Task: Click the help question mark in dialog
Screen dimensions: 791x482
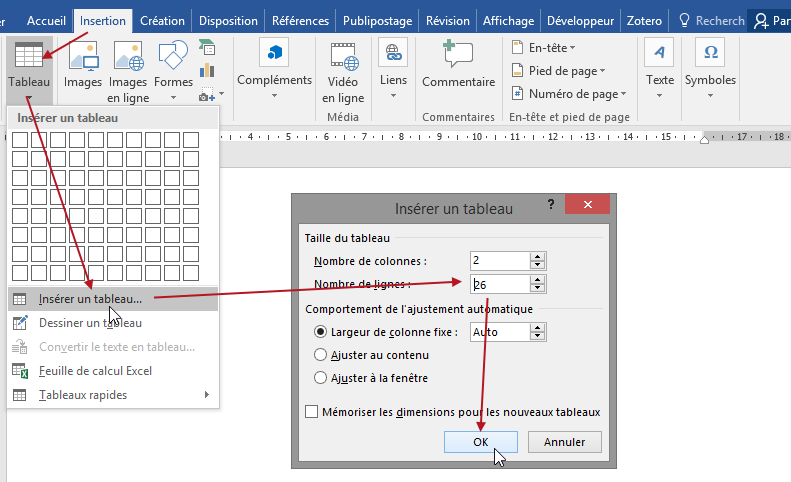Action: [551, 204]
